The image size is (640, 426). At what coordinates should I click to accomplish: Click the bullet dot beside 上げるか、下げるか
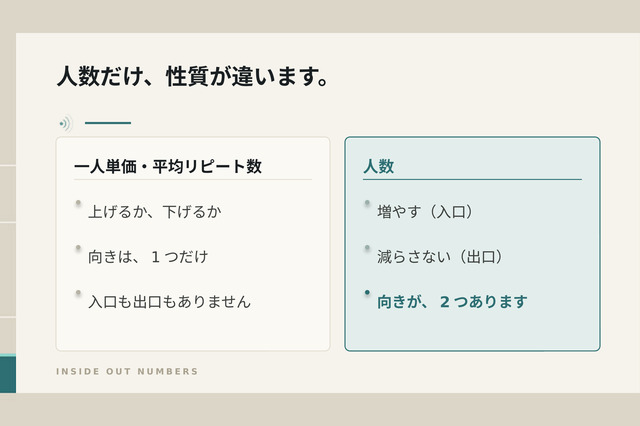tap(78, 203)
